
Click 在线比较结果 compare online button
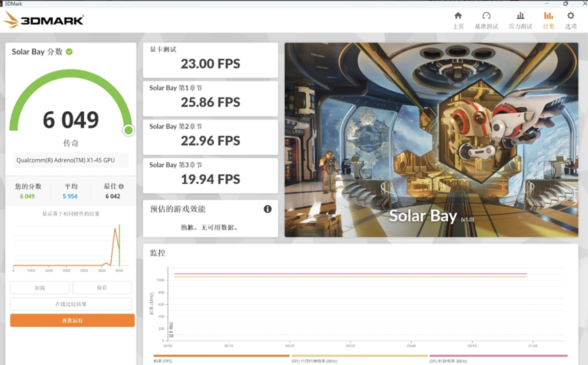coord(71,304)
